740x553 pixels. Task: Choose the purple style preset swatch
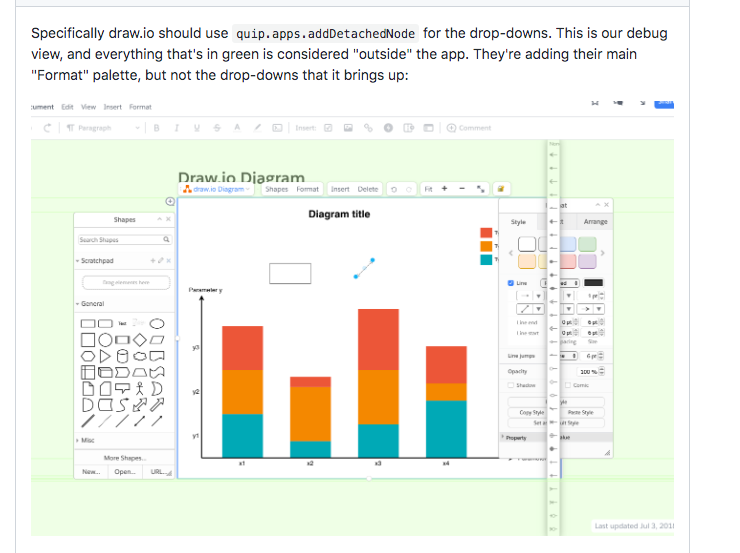pyautogui.click(x=587, y=261)
